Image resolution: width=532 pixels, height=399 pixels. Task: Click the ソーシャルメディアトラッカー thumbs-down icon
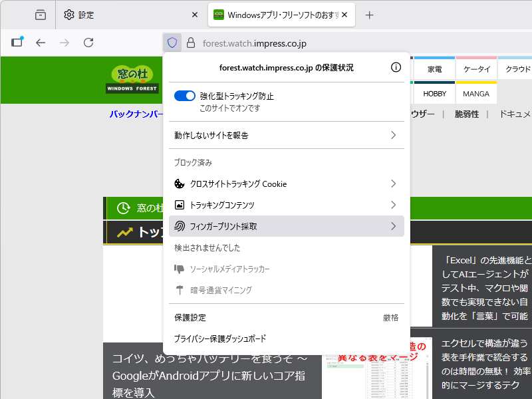tap(180, 269)
